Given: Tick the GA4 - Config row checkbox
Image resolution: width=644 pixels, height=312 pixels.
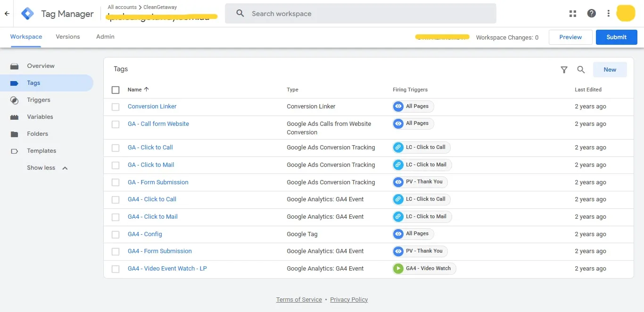Looking at the screenshot, I should (116, 234).
